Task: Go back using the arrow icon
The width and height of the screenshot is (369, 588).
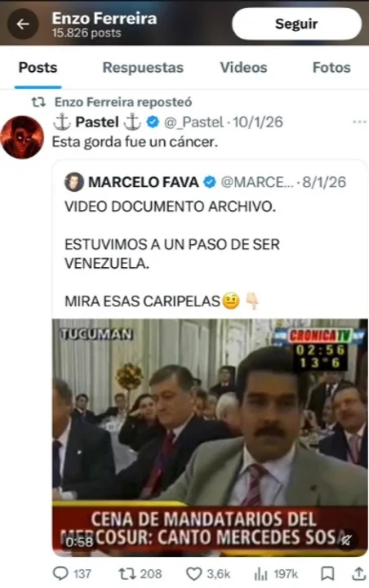Action: pos(23,24)
